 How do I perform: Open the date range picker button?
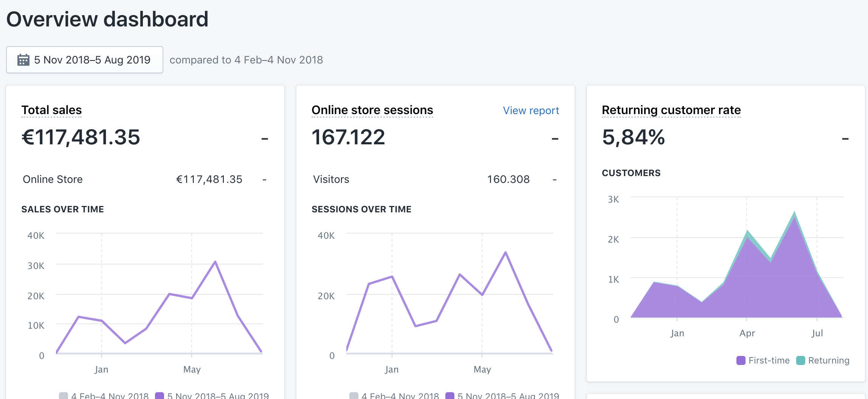click(85, 60)
